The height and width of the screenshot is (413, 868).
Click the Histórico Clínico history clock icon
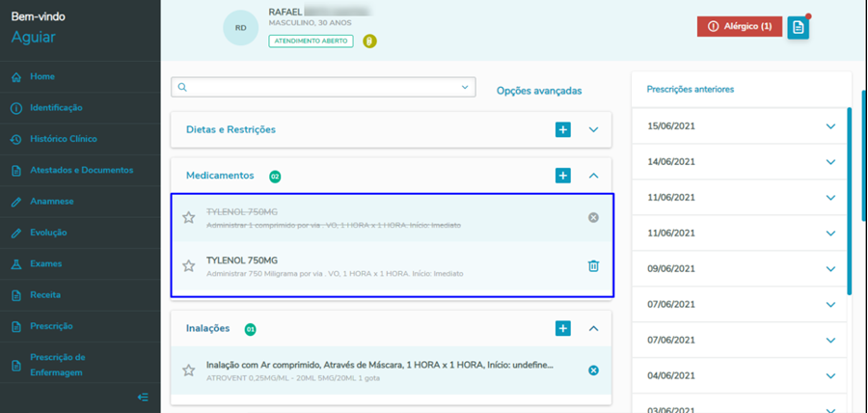[16, 140]
